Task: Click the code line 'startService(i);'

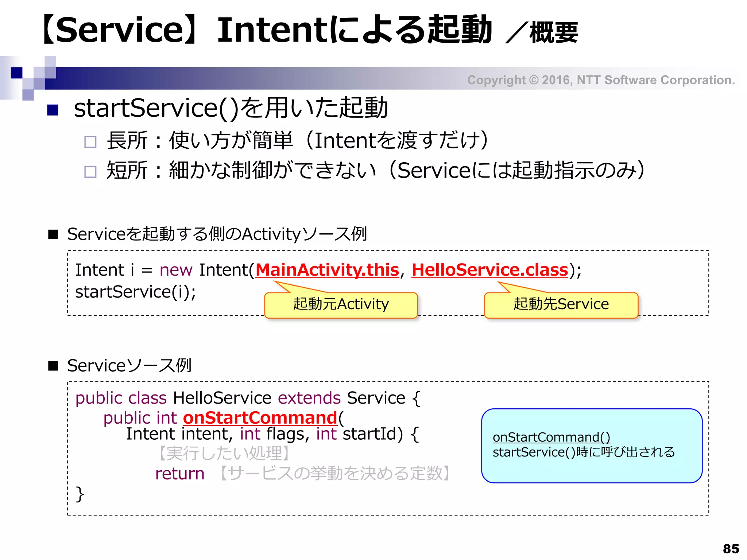Action: [x=135, y=292]
